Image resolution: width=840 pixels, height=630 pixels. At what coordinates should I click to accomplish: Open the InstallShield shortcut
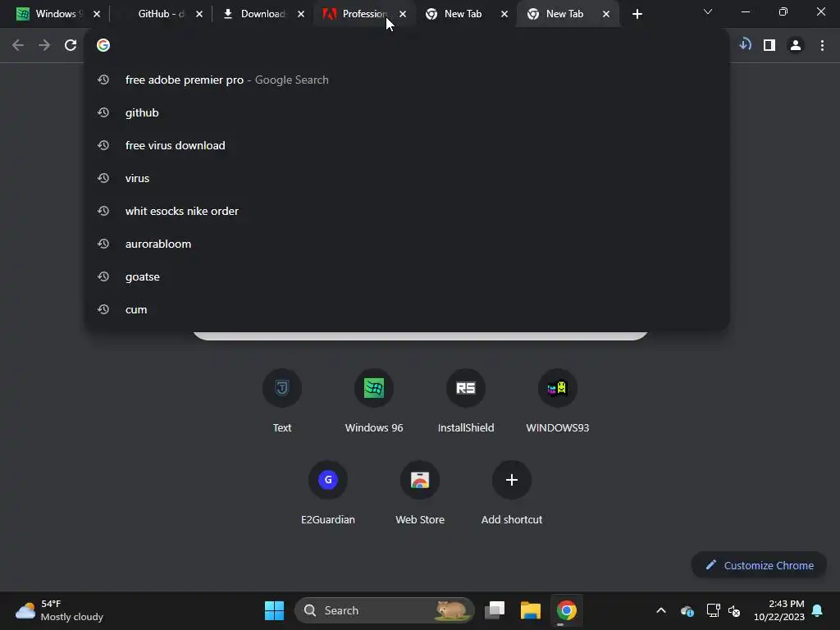[466, 400]
